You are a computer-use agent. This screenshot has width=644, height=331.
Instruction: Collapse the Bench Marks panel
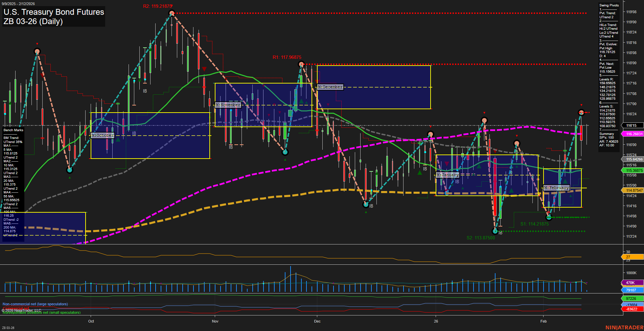click(13, 130)
